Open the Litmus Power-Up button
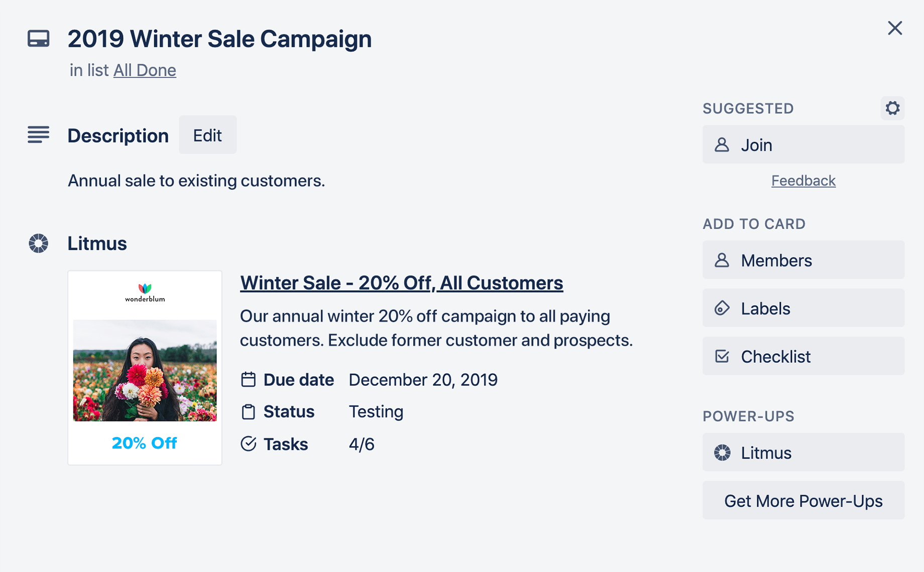Image resolution: width=924 pixels, height=572 pixels. [x=803, y=453]
